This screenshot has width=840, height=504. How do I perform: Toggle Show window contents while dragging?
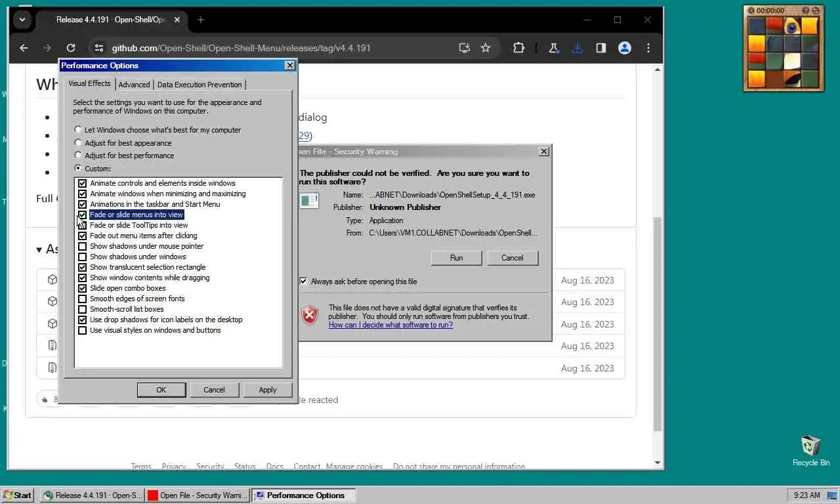(83, 278)
